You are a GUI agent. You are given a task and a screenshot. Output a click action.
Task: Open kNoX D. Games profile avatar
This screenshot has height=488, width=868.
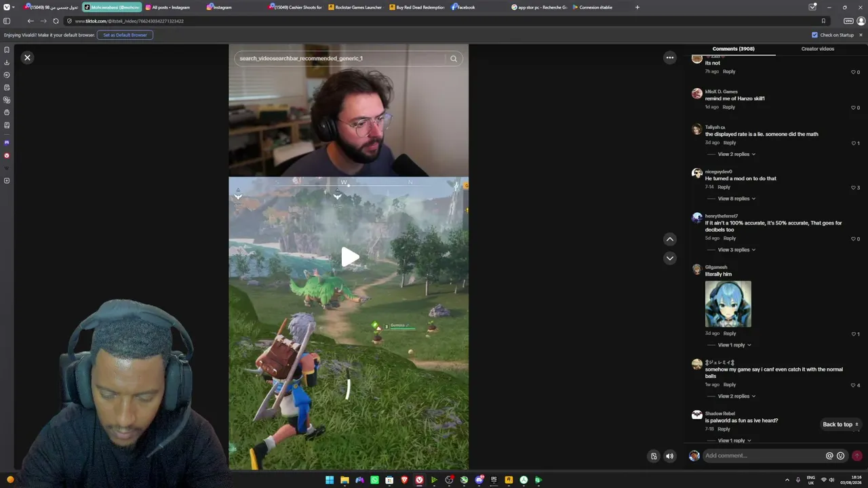[x=696, y=94]
